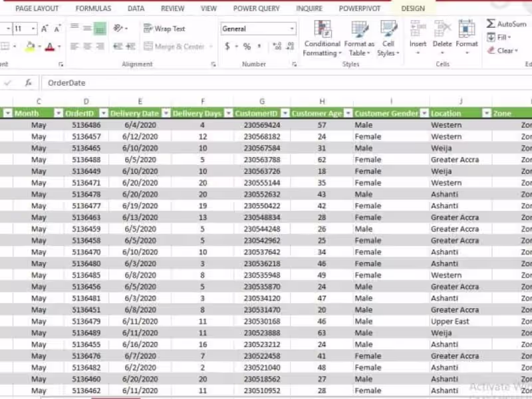This screenshot has height=399, width=532.
Task: Toggle Wrap Text
Action: pyautogui.click(x=164, y=29)
